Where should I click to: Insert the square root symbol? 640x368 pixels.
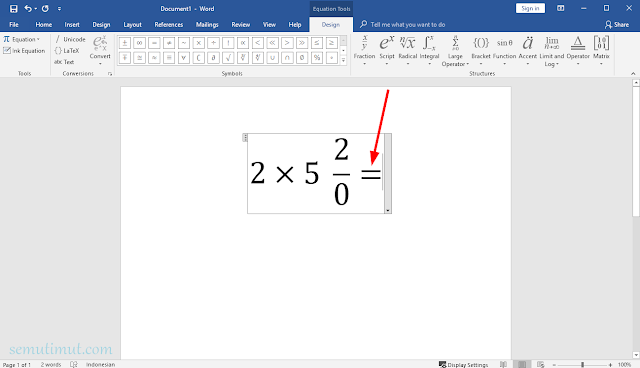pos(228,58)
